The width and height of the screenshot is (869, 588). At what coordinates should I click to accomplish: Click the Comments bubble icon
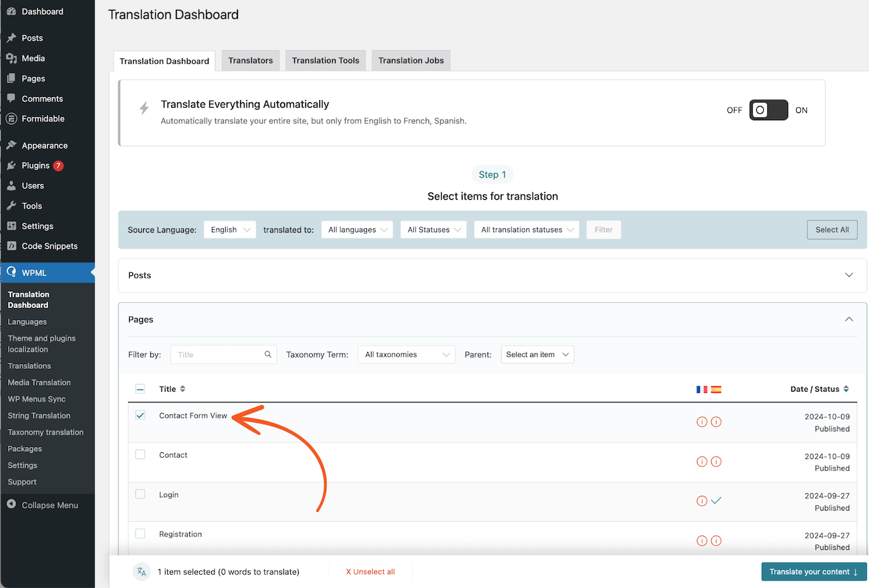[x=11, y=98]
